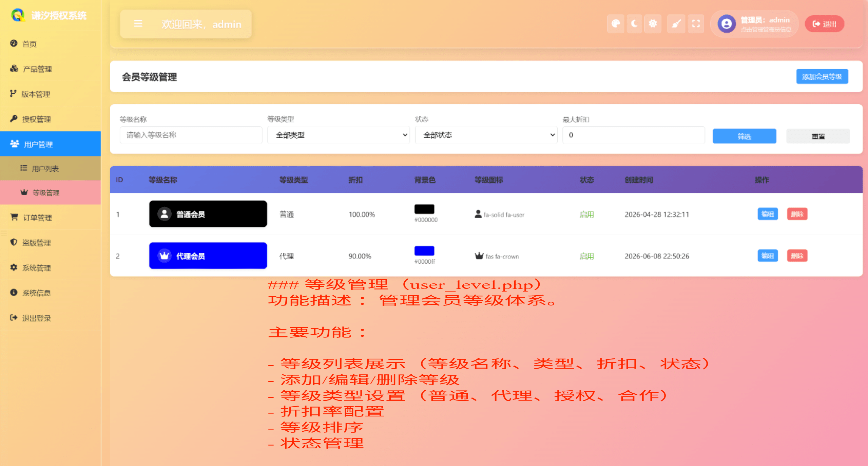Open the 等级类型 dropdown
868x466 pixels.
tap(339, 135)
